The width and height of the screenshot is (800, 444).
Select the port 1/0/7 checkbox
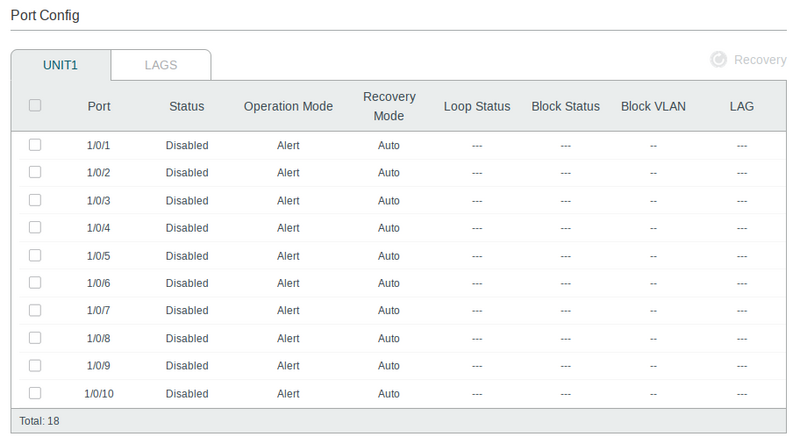point(35,310)
